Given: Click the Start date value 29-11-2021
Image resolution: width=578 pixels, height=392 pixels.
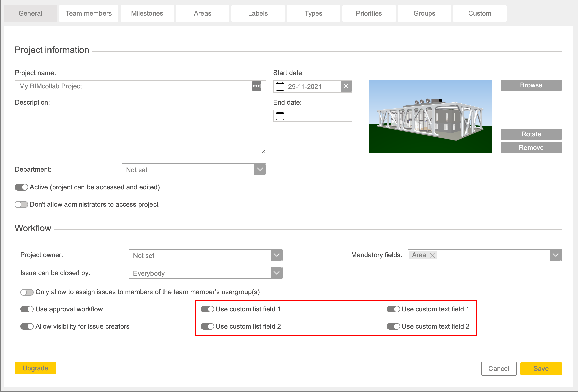Looking at the screenshot, I should [304, 86].
